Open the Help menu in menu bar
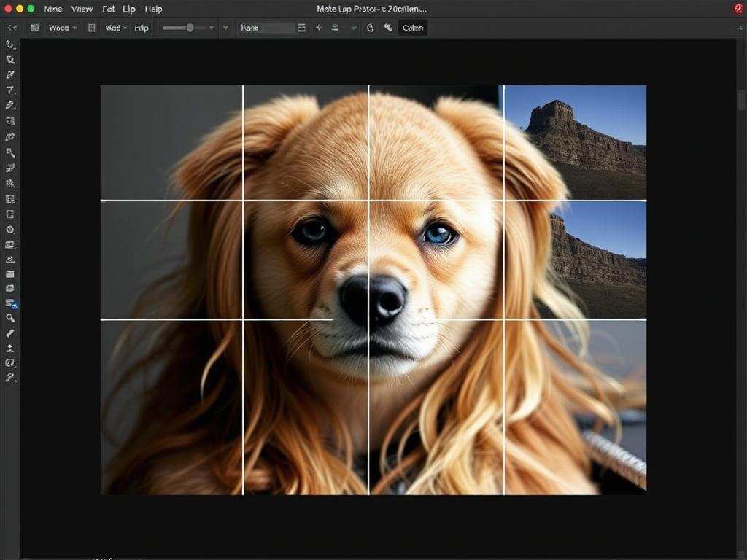This screenshot has height=560, width=747. click(x=153, y=9)
